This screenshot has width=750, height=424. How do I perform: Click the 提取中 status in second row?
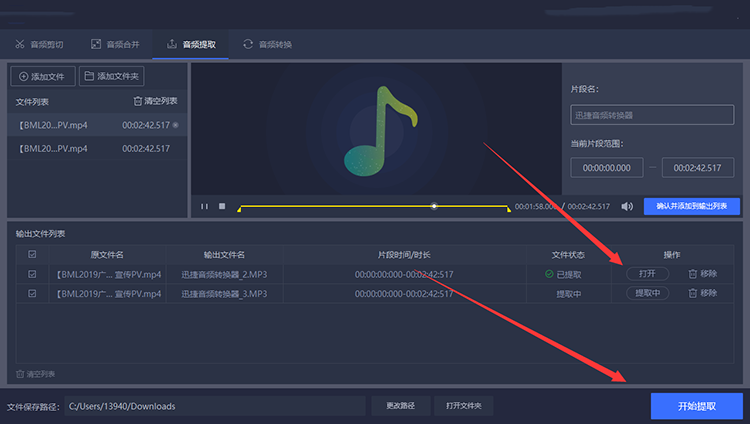tap(569, 294)
